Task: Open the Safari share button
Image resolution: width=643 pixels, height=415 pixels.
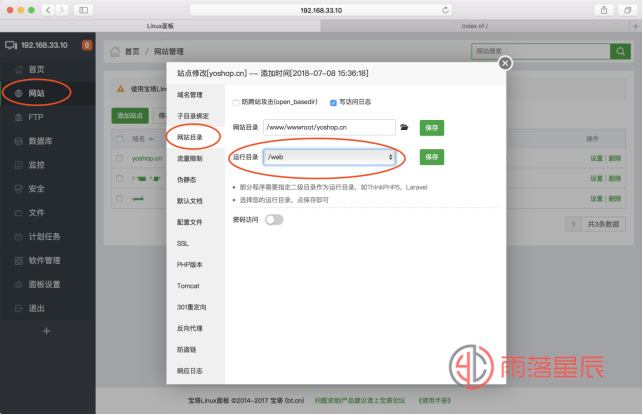Action: point(604,10)
